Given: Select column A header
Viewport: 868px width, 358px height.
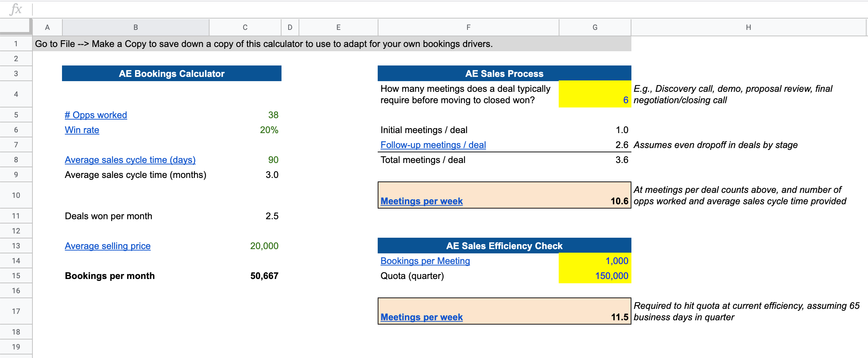Looking at the screenshot, I should click(x=47, y=27).
